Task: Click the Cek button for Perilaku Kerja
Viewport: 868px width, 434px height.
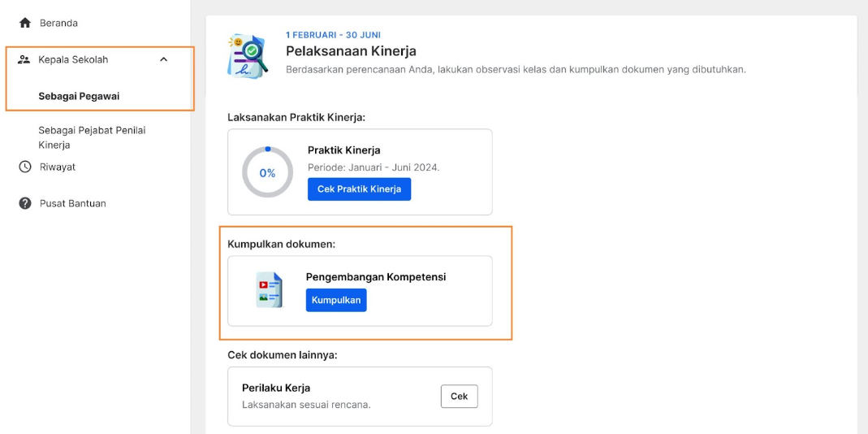Action: tap(460, 397)
